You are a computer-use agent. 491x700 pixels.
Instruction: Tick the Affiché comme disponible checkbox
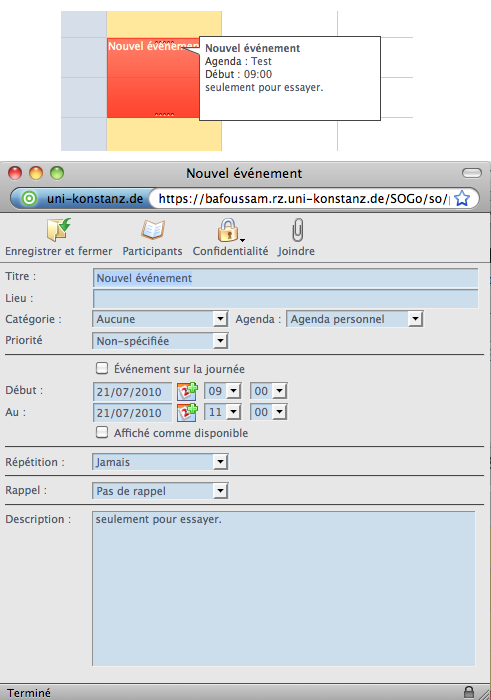(102, 432)
